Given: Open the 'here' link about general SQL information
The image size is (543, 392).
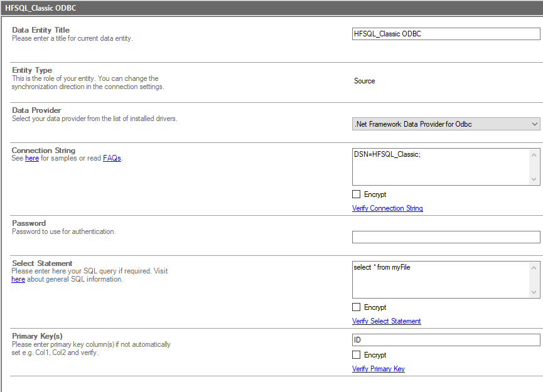Looking at the screenshot, I should click(x=18, y=279).
